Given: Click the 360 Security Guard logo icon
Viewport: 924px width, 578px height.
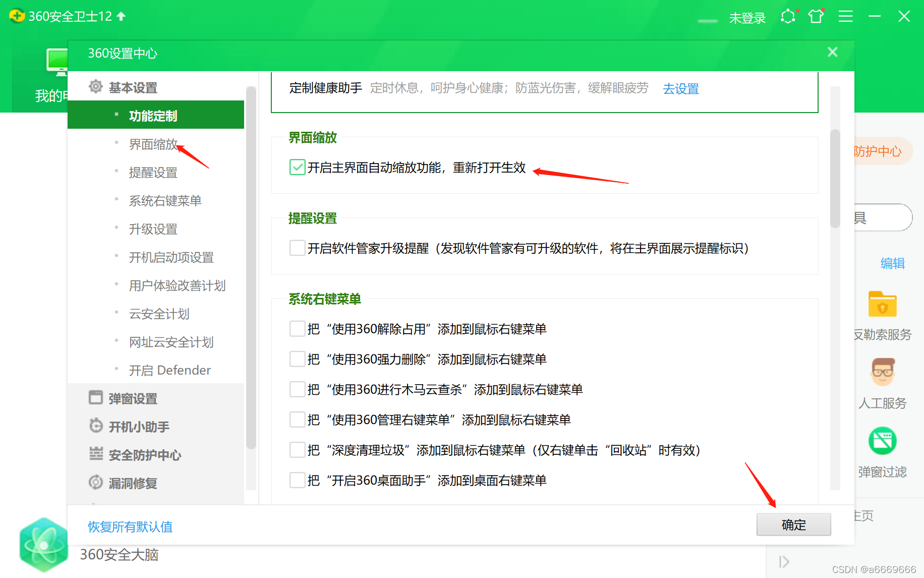Looking at the screenshot, I should (x=17, y=16).
